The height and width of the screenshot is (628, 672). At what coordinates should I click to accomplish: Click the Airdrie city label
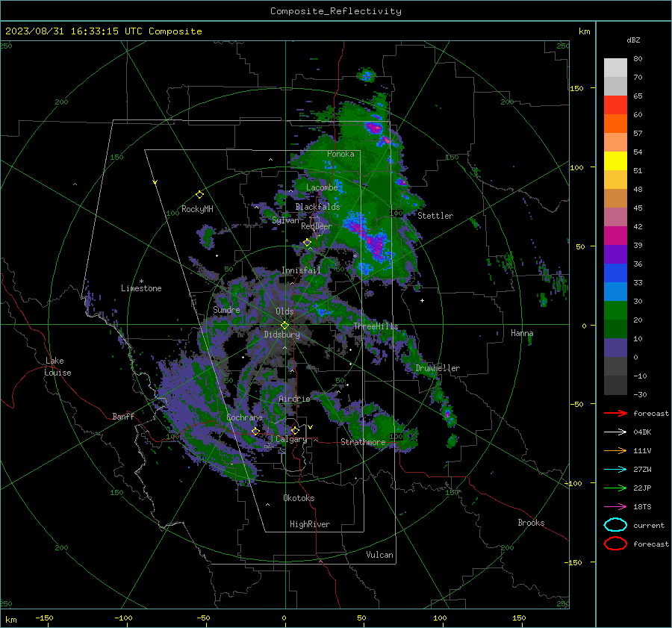pos(294,399)
